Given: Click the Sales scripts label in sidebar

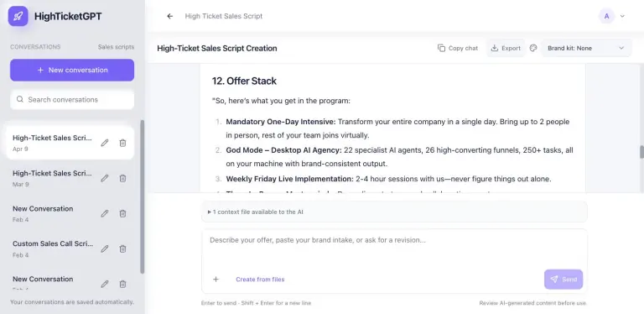Looking at the screenshot, I should click(116, 47).
